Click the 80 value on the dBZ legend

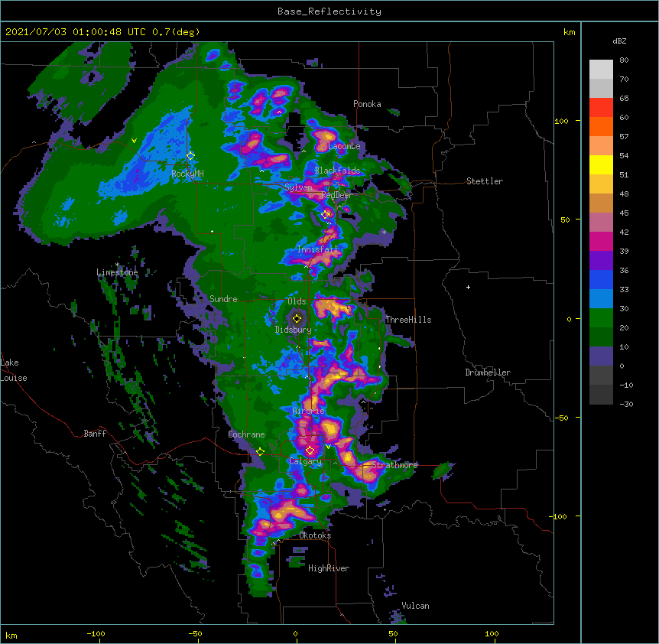pyautogui.click(x=624, y=60)
